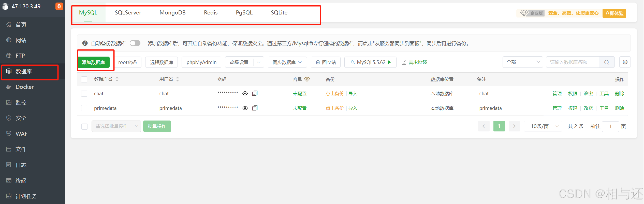Click the 企业版 diamond badge

click(532, 13)
